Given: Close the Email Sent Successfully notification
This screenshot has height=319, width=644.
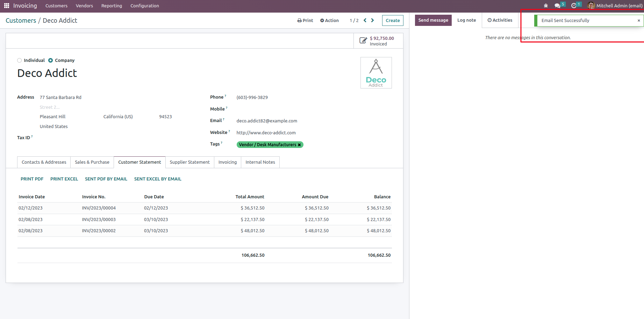Looking at the screenshot, I should click(x=639, y=21).
